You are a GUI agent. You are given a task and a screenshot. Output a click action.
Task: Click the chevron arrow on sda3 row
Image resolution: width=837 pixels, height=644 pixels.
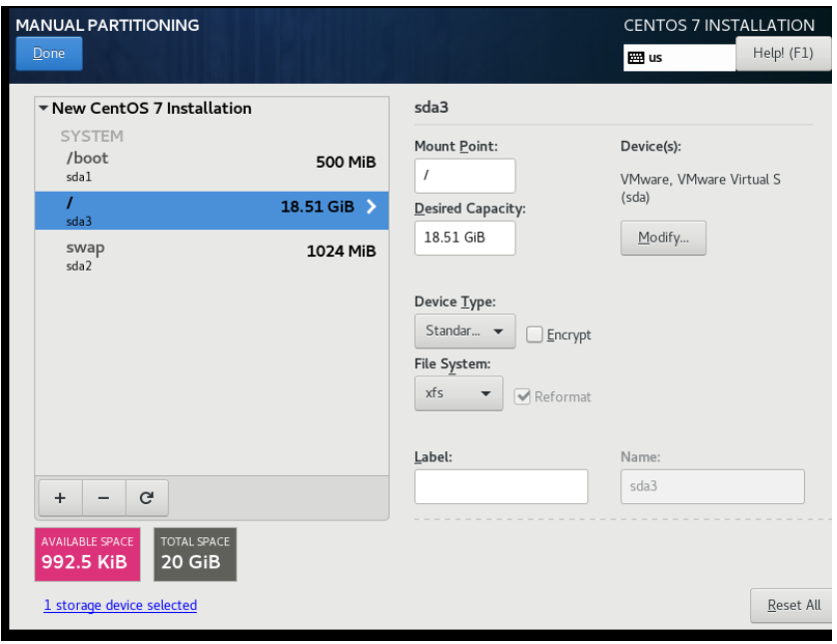[372, 207]
